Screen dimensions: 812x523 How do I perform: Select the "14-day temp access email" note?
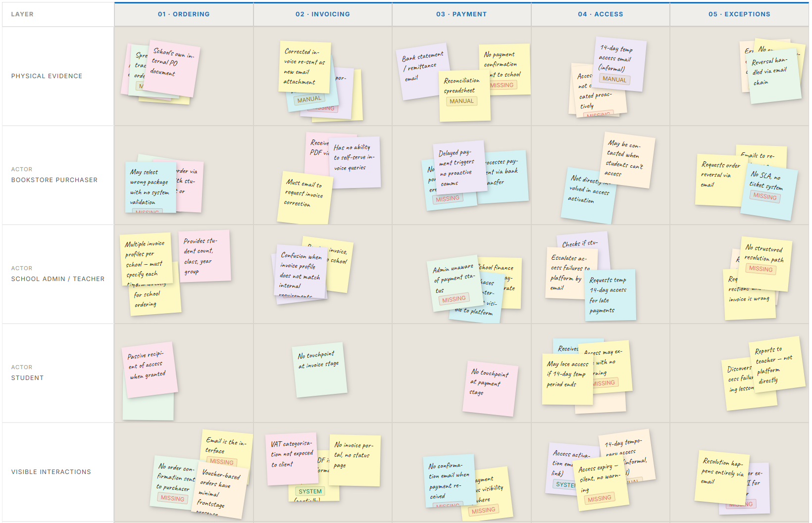click(619, 64)
